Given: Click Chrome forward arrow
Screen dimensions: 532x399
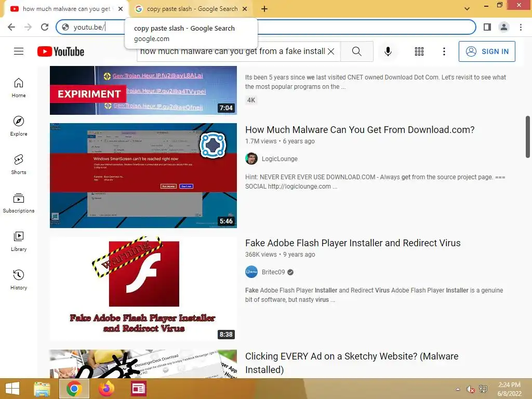Looking at the screenshot, I should (28, 27).
